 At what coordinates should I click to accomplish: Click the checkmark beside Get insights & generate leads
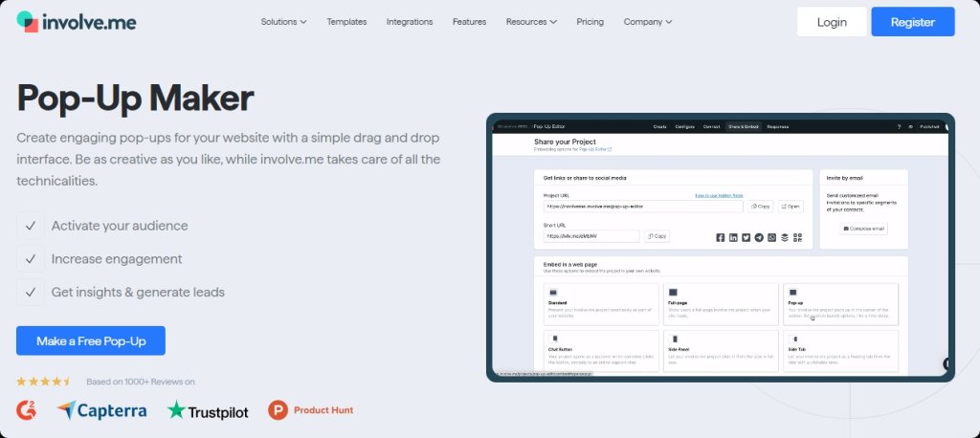(31, 292)
